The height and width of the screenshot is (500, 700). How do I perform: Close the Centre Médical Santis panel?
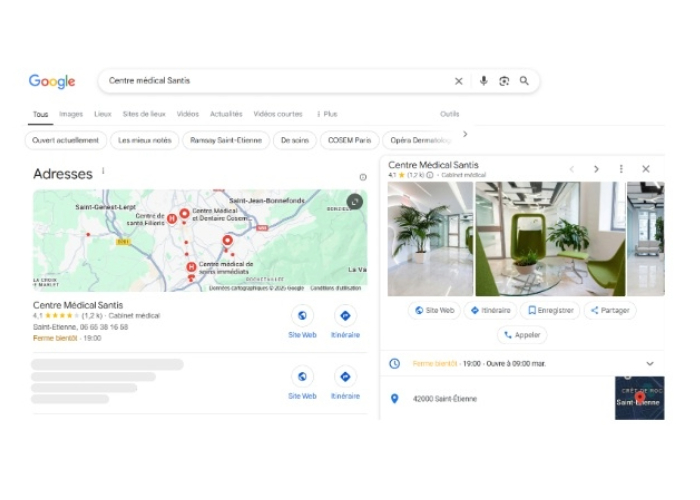tap(646, 169)
